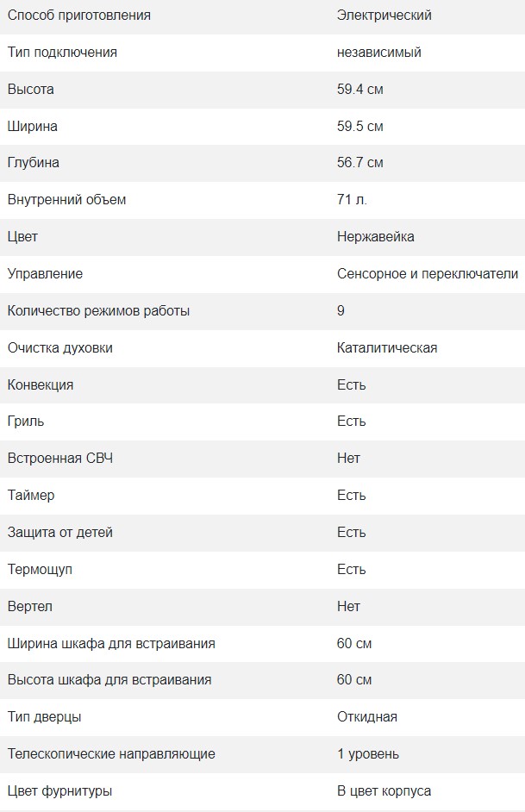This screenshot has width=525, height=812.
Task: Click the 'Способ приготовления' row label
Action: click(x=78, y=16)
